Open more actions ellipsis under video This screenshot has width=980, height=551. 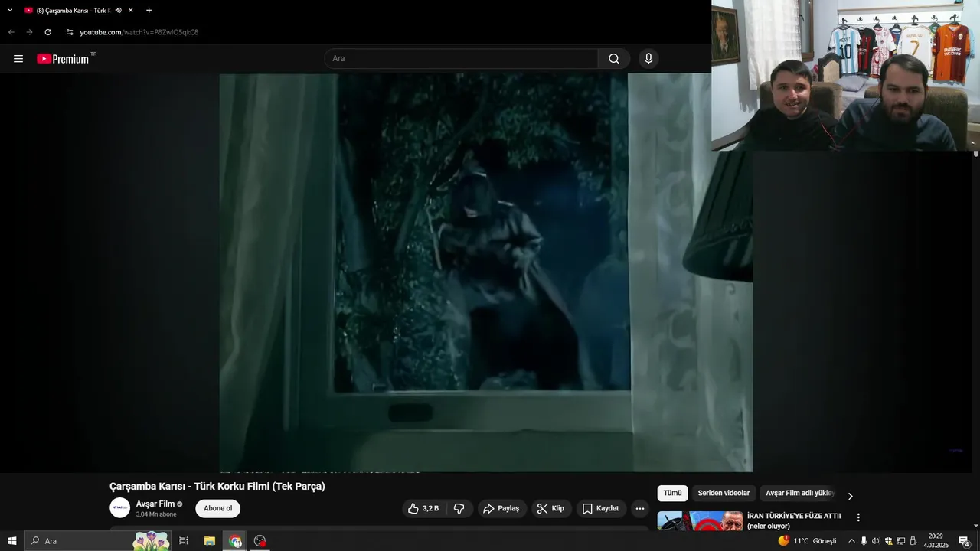click(640, 508)
